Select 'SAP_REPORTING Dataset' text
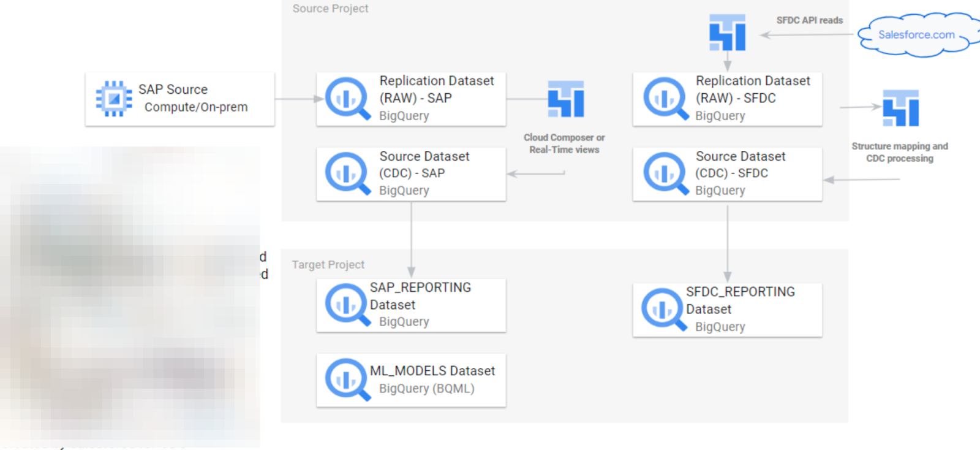The image size is (980, 450). click(420, 296)
